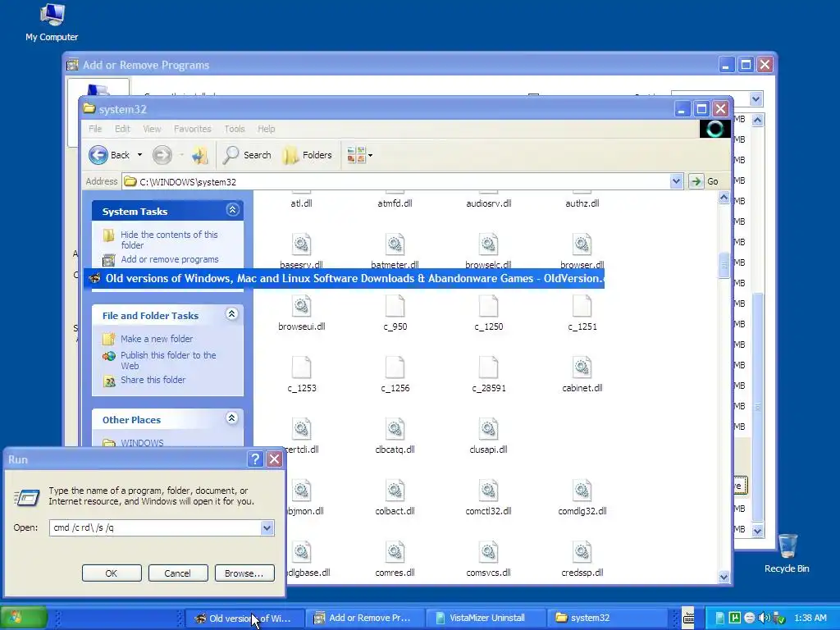This screenshot has width=840, height=630.
Task: Open Back button history dropdown arrow
Action: click(139, 155)
